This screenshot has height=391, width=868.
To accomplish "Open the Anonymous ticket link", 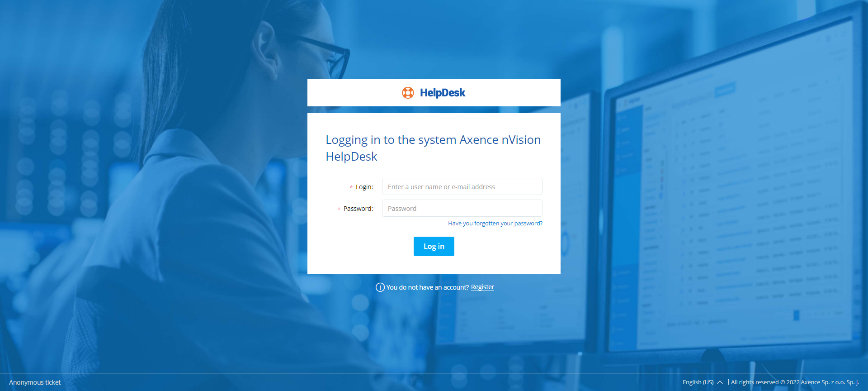I will [x=35, y=382].
